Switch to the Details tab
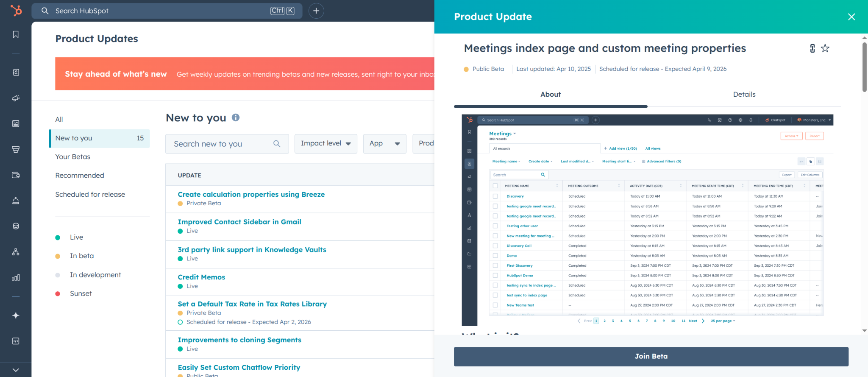 [744, 95]
